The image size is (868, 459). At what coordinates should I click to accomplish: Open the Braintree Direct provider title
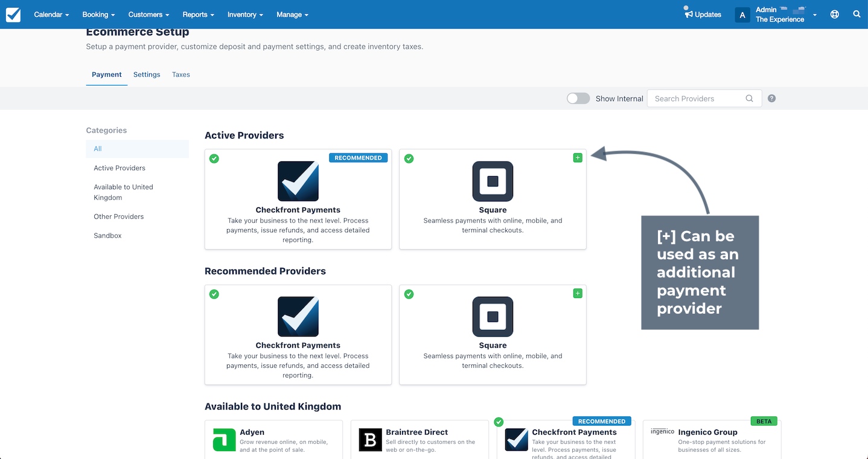point(417,432)
